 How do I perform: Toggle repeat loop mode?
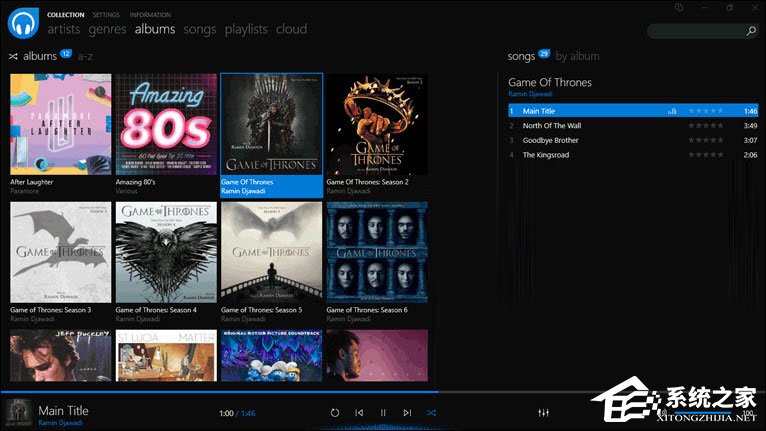[335, 412]
